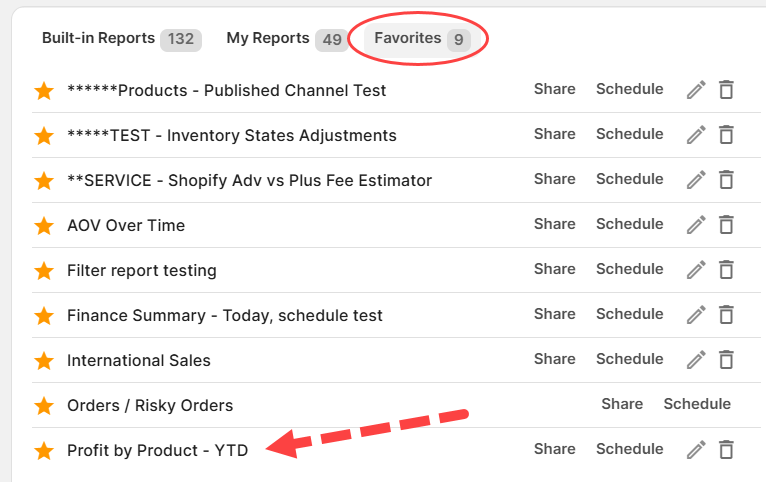Edit the International Sales report
766x482 pixels.
pyautogui.click(x=696, y=360)
